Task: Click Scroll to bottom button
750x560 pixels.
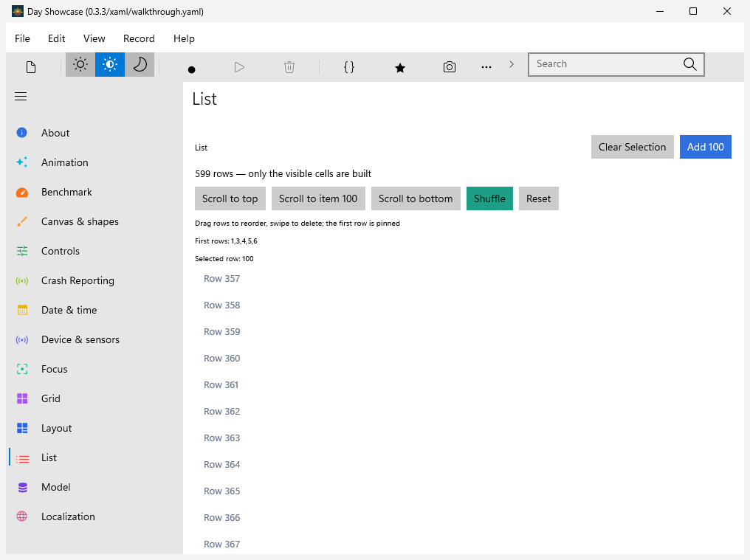Action: pyautogui.click(x=416, y=198)
